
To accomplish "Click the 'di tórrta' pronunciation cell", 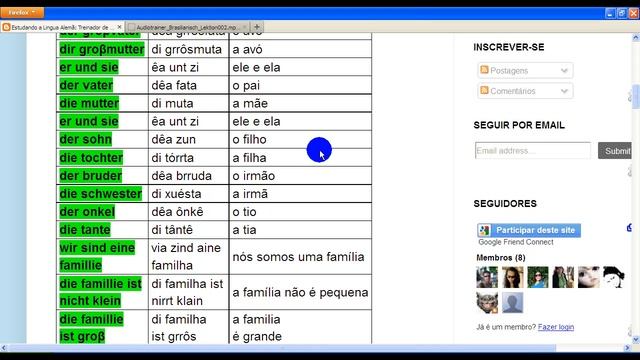I will point(189,158).
